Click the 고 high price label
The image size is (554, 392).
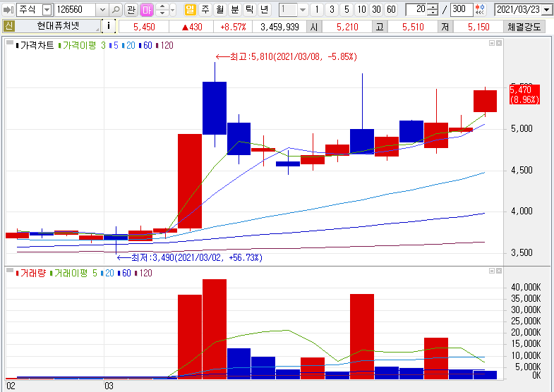(380, 27)
